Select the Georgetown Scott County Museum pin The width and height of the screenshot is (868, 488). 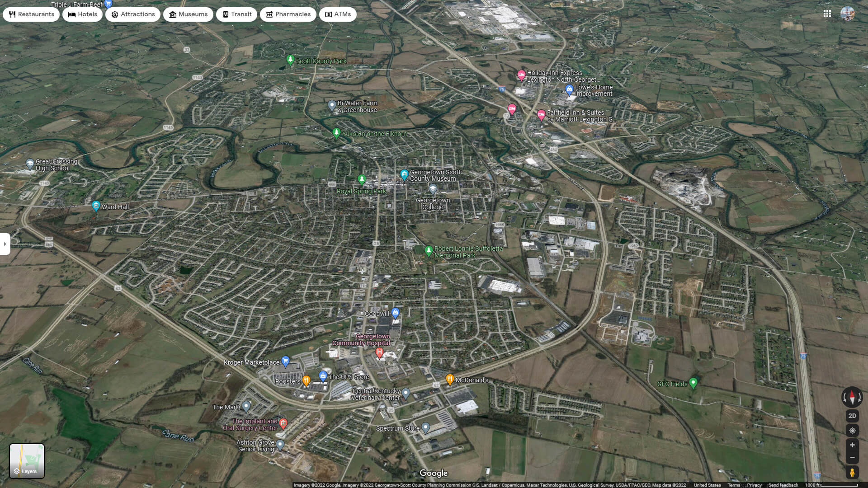404,174
